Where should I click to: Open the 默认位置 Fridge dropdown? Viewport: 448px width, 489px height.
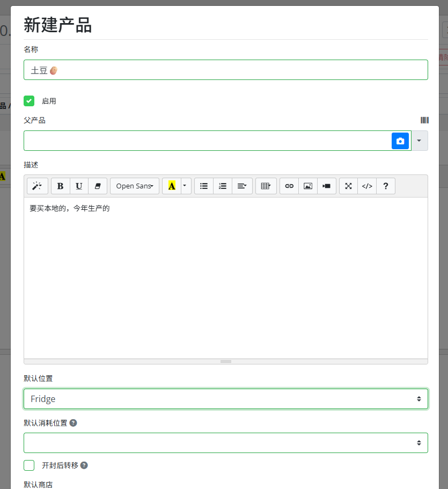coord(226,399)
